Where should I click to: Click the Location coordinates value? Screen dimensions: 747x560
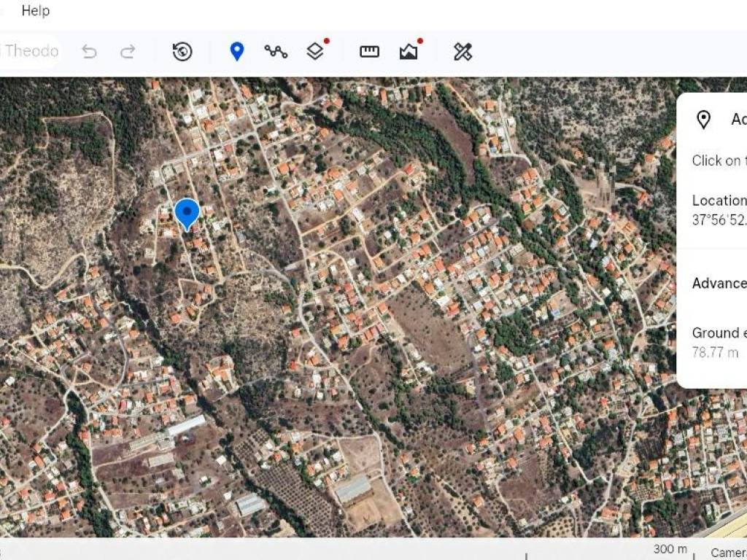tap(719, 219)
